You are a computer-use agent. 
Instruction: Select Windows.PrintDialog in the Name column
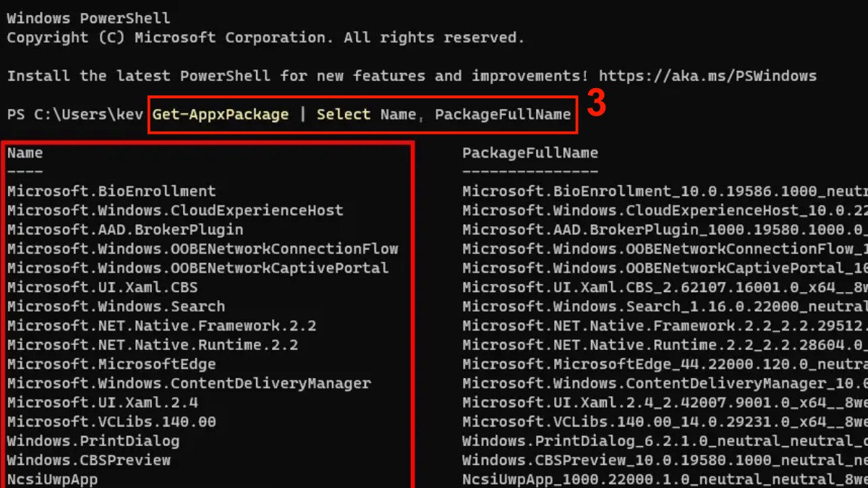93,440
